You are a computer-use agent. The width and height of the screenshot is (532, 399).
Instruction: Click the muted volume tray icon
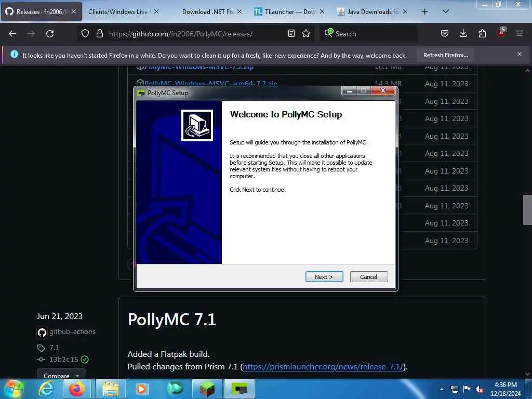point(480,389)
